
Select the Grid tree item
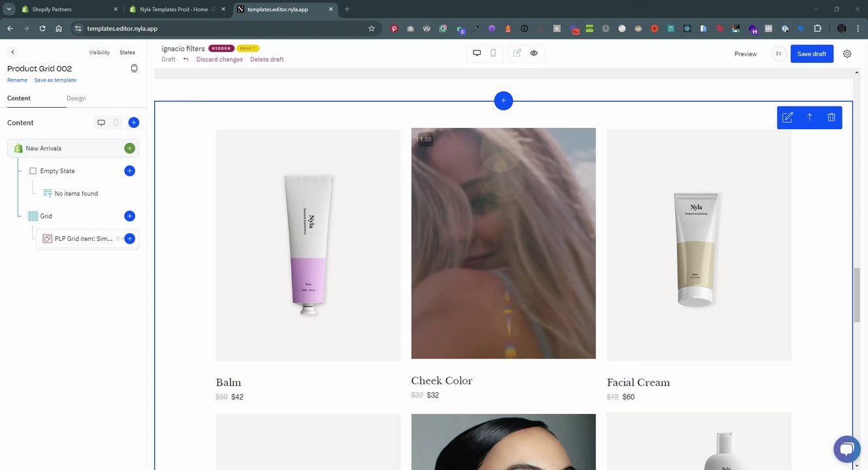point(46,216)
